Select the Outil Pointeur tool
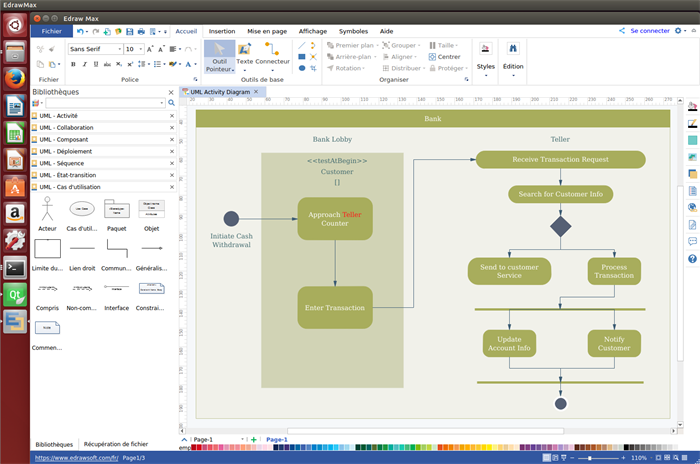Screen dimensions: 700x464 coord(218,58)
